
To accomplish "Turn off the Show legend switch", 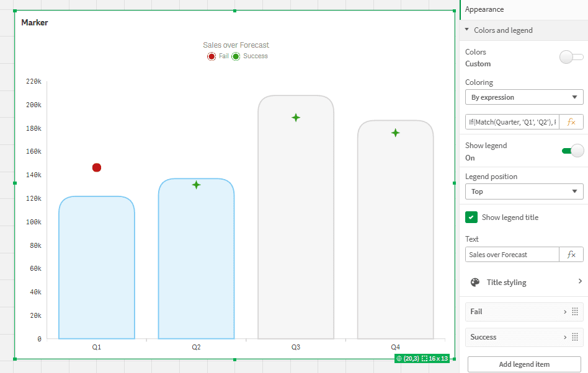I will (x=572, y=151).
